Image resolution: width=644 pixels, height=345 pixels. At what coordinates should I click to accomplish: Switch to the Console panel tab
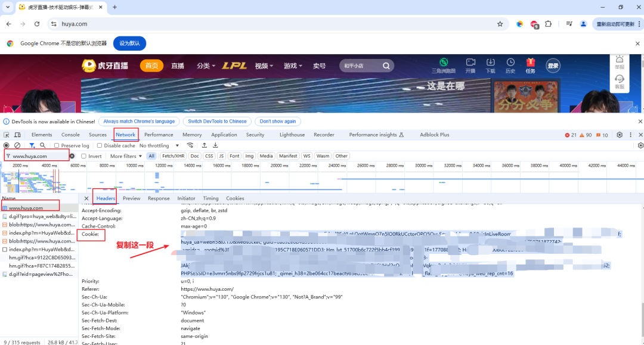(70, 135)
